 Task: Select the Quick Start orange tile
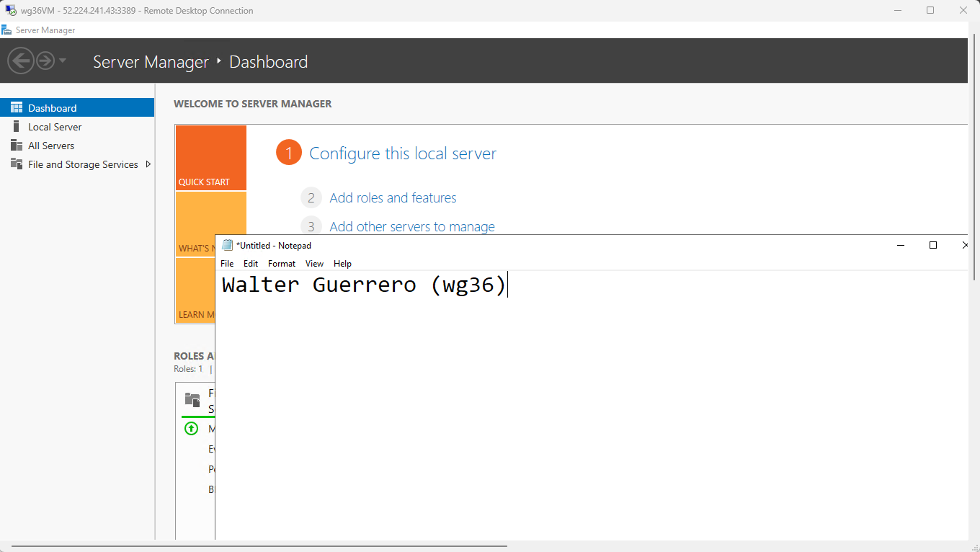(x=210, y=158)
